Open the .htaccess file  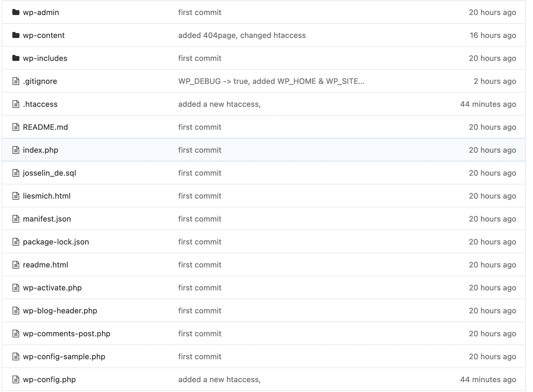pyautogui.click(x=40, y=104)
